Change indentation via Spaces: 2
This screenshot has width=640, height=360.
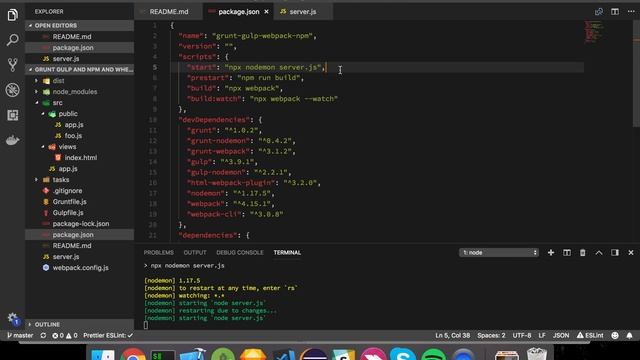pos(491,336)
